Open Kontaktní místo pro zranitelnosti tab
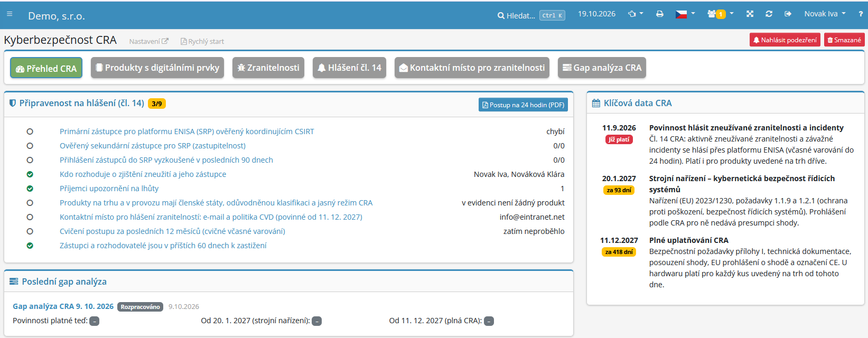868x338 pixels. 472,68
